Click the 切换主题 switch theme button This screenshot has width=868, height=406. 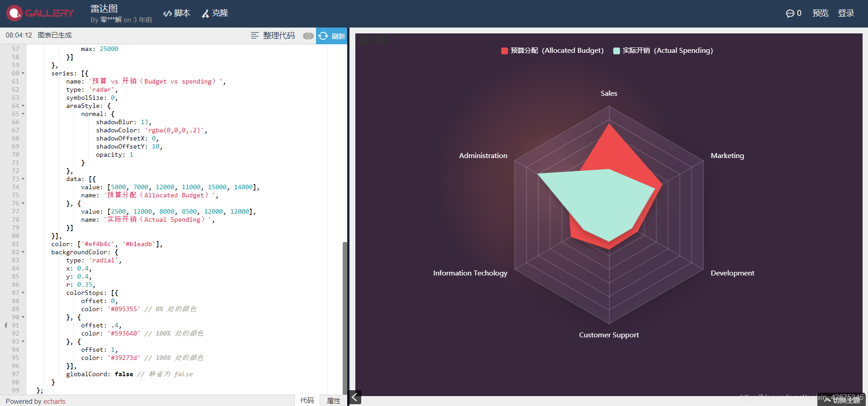pyautogui.click(x=843, y=400)
